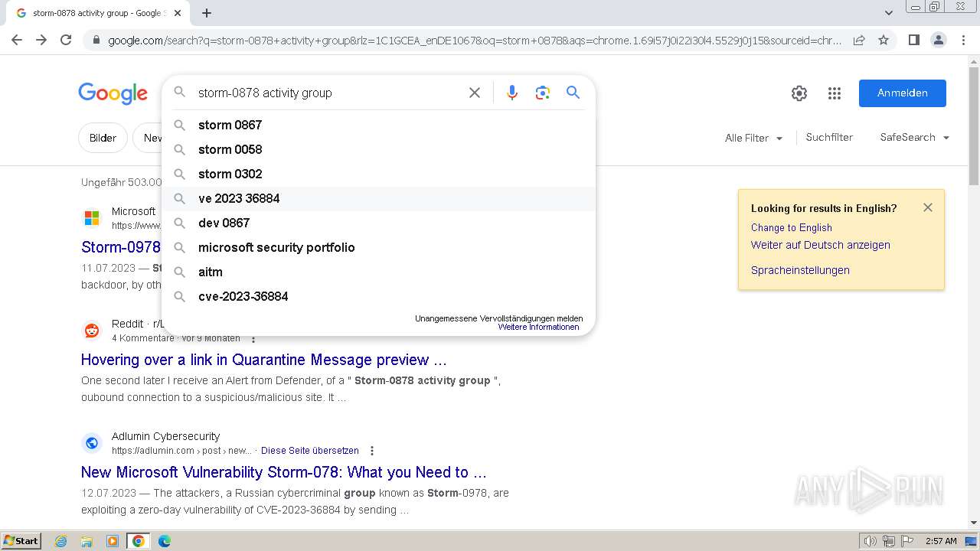Choose suggestion storm 0058
Image resolution: width=980 pixels, height=551 pixels.
tap(379, 149)
